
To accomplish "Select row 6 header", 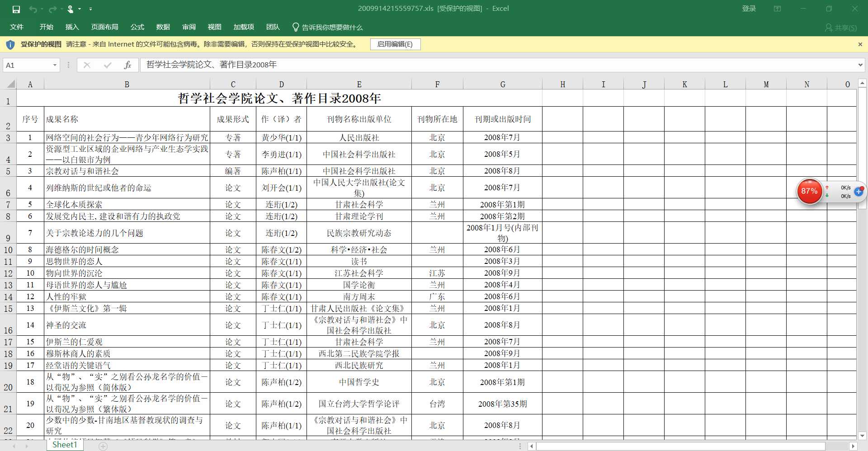I will (x=8, y=188).
